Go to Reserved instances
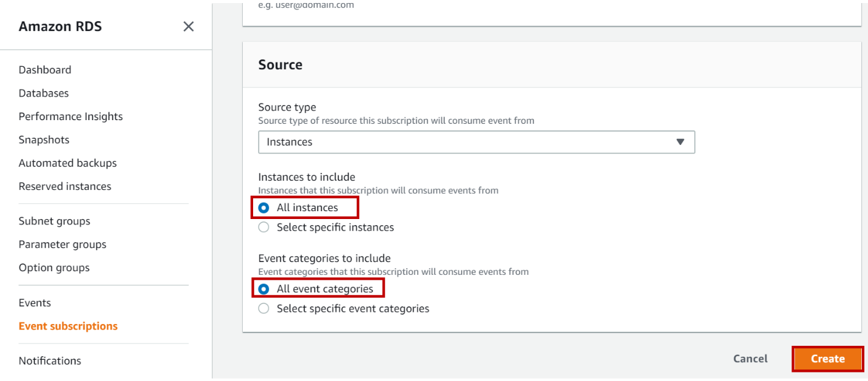 65,186
